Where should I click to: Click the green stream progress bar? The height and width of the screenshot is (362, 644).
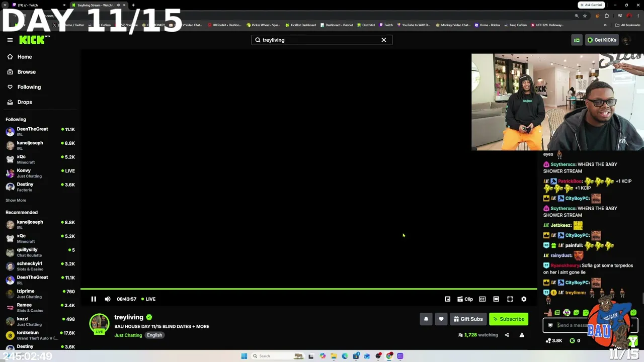(x=308, y=289)
